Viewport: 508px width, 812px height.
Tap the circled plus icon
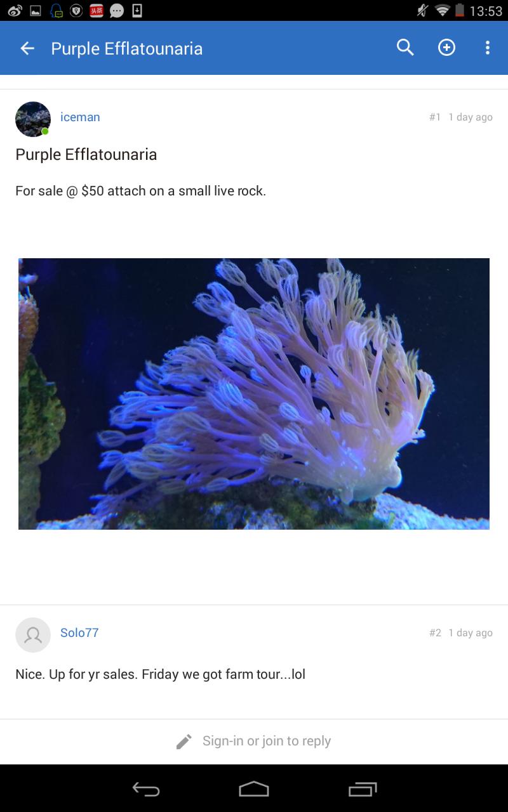click(447, 48)
